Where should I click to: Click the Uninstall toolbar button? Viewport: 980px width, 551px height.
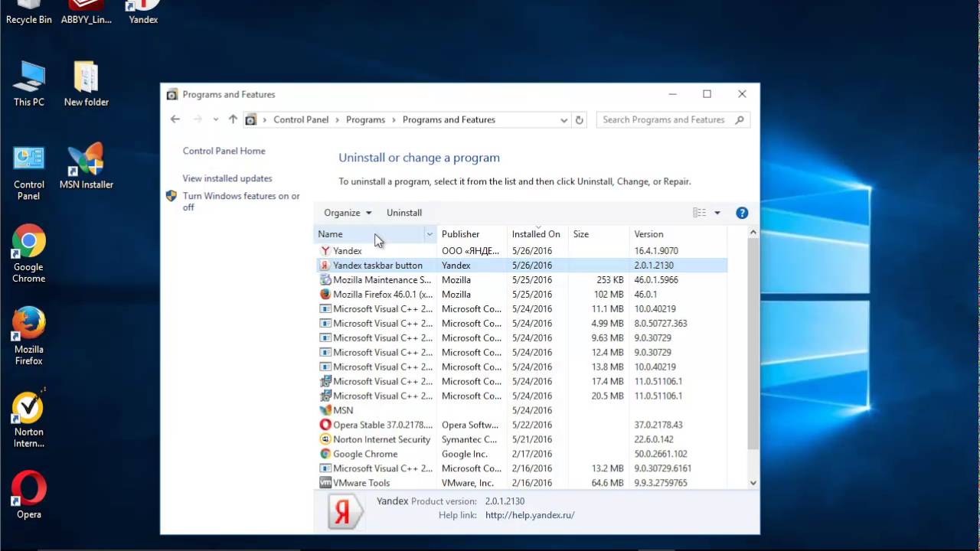pyautogui.click(x=404, y=213)
